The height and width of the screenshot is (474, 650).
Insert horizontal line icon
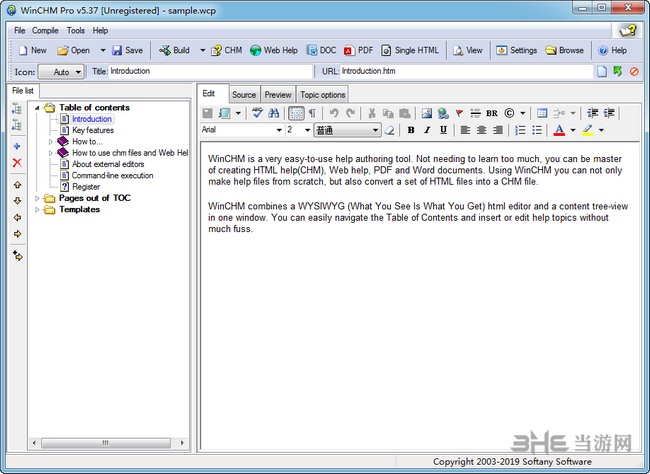475,113
